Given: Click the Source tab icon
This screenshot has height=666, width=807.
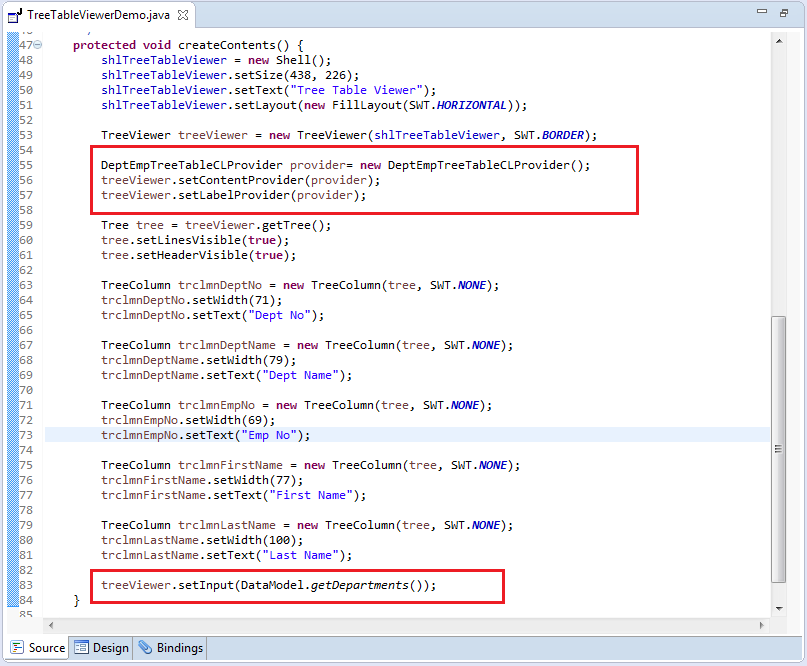Looking at the screenshot, I should pyautogui.click(x=17, y=647).
